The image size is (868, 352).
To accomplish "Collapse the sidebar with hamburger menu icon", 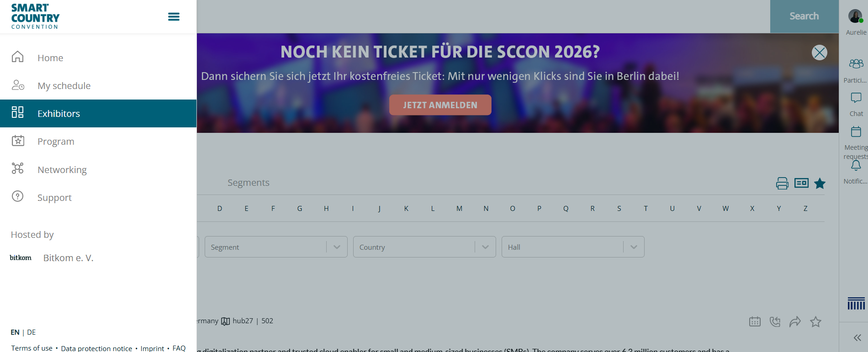I will point(174,17).
